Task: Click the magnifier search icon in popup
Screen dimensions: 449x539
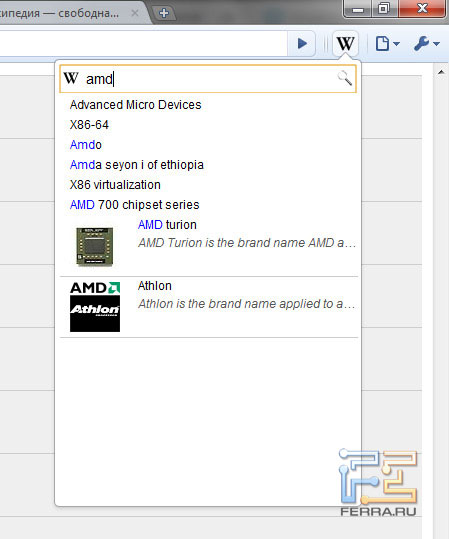Action: pyautogui.click(x=344, y=78)
